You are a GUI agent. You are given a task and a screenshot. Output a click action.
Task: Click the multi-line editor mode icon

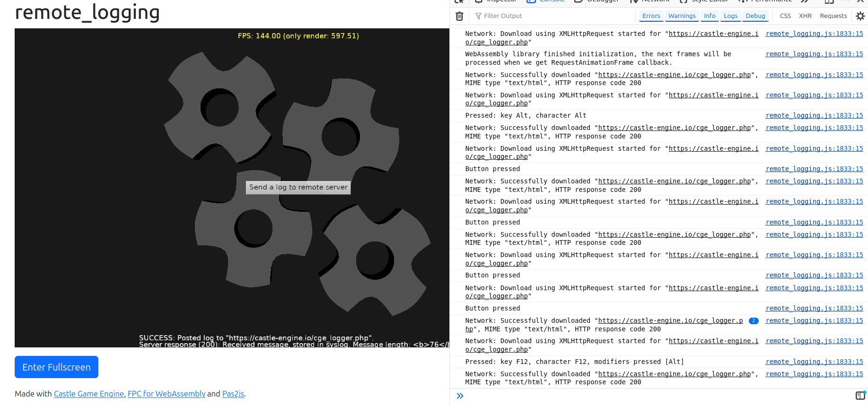point(860,396)
